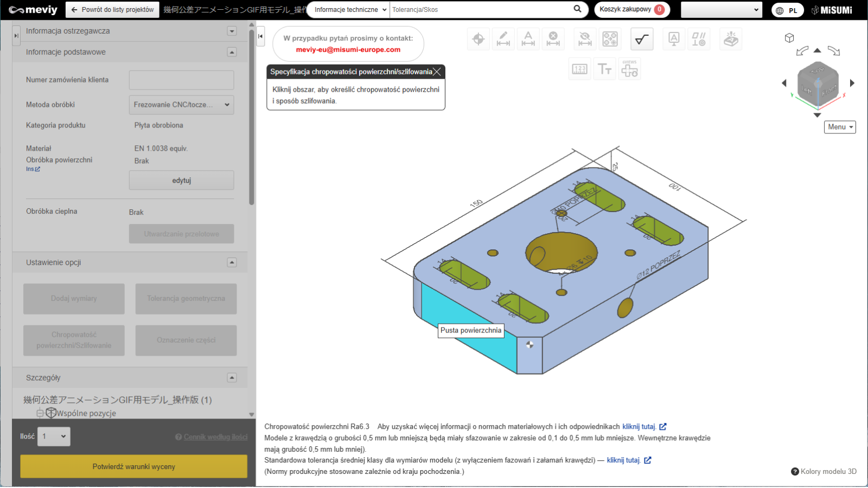Open the view cube Menu
868x488 pixels.
click(839, 127)
